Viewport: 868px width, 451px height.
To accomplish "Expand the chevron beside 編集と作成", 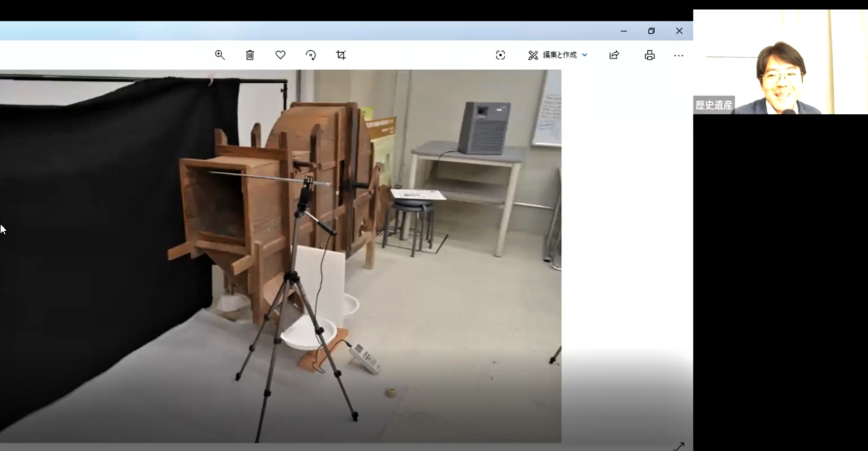I will coord(585,55).
